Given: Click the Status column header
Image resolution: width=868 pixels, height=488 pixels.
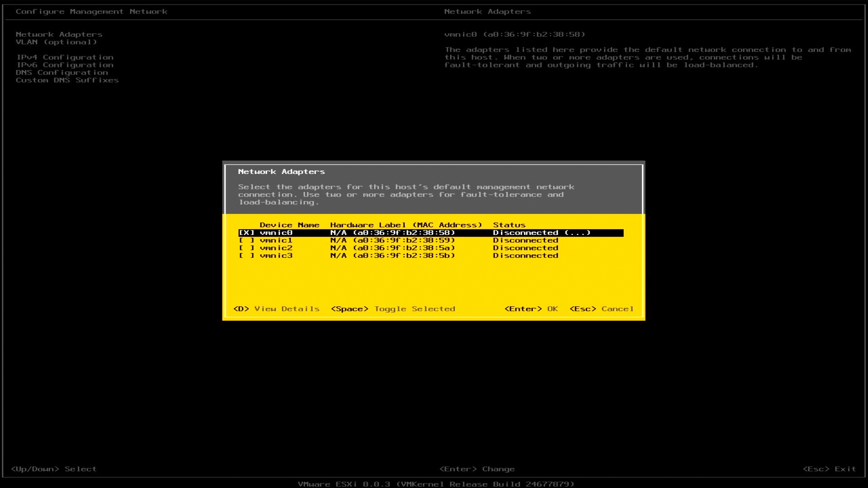Looking at the screenshot, I should coord(509,225).
